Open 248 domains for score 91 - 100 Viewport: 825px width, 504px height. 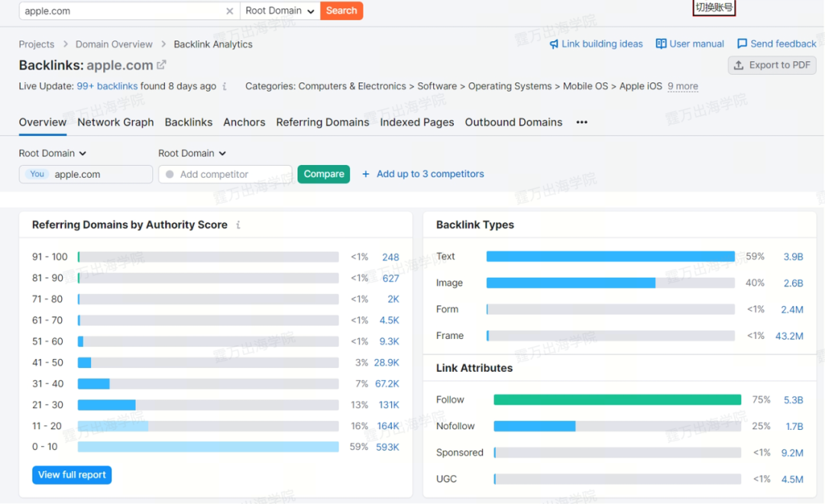coord(390,257)
